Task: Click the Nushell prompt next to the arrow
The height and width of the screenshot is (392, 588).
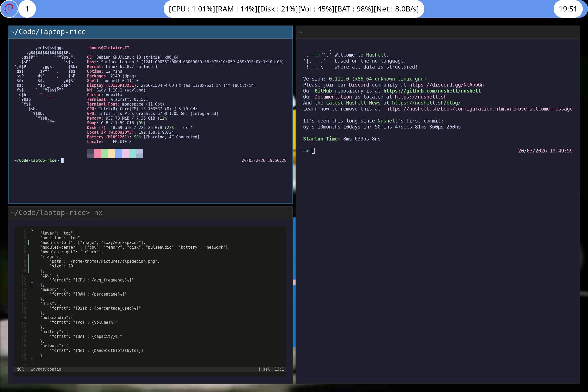Action: click(x=313, y=151)
